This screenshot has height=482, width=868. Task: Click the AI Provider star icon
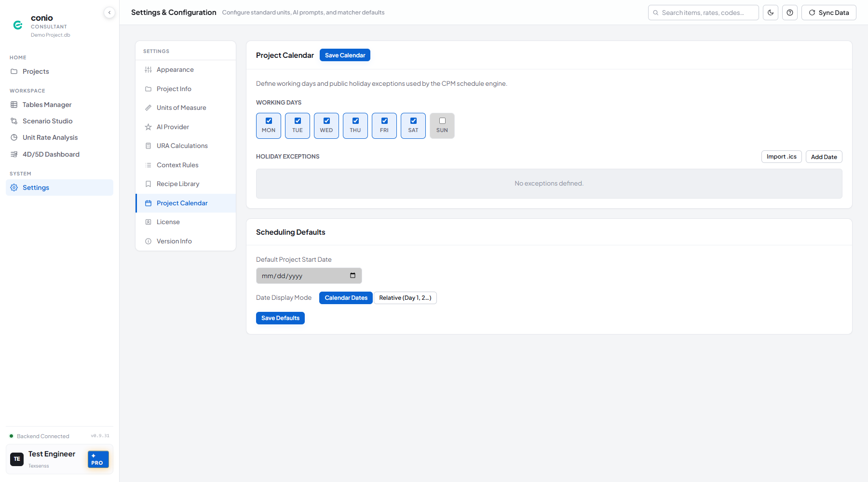[x=148, y=127]
